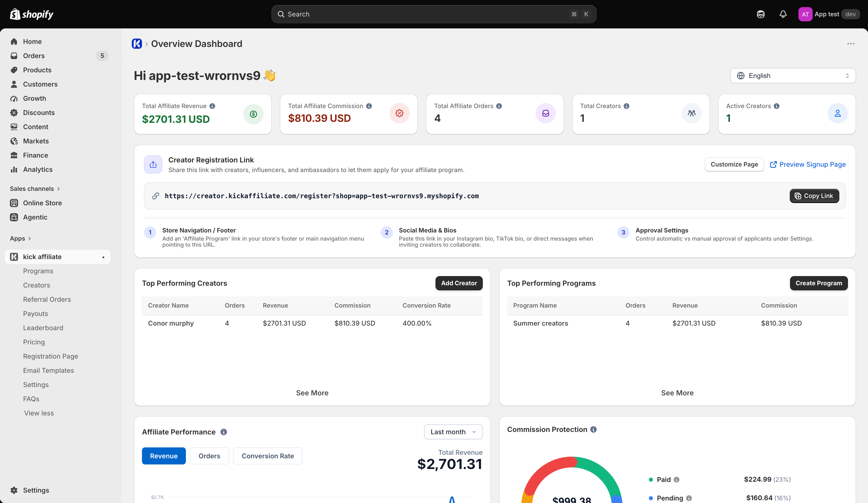This screenshot has height=503, width=868.
Task: Click info icon beside Affiliate Performance
Action: [223, 432]
